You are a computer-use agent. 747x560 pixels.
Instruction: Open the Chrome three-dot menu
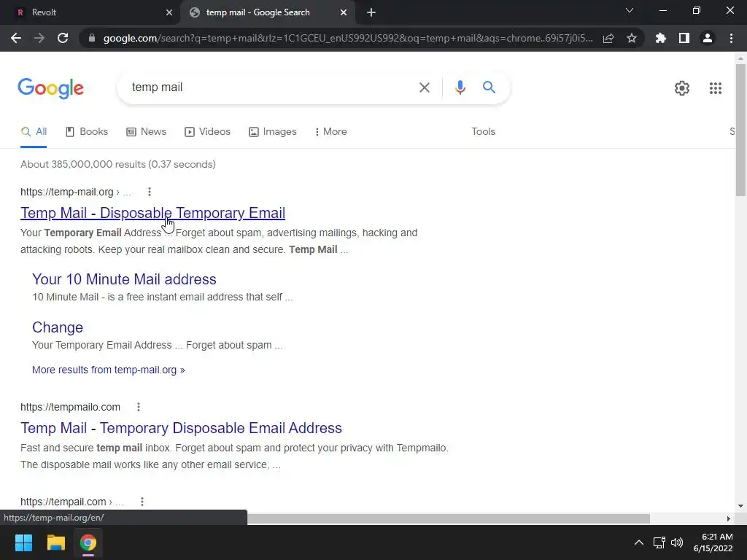pyautogui.click(x=731, y=38)
